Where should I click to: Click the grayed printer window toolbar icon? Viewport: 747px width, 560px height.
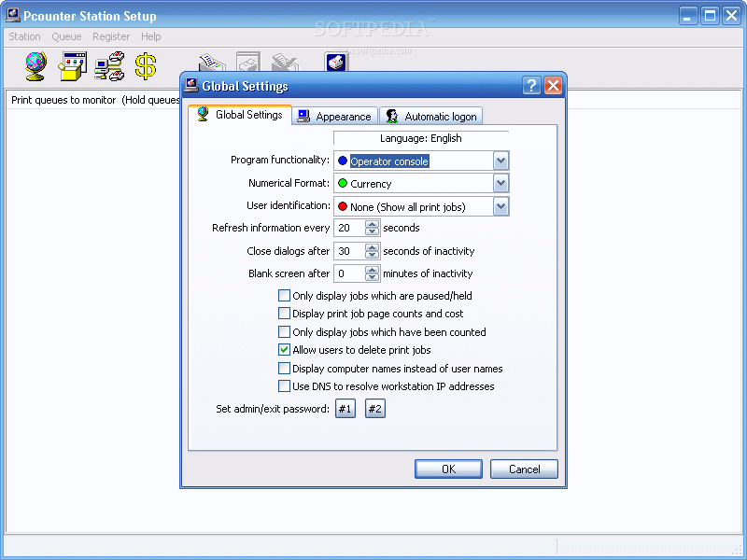click(248, 62)
